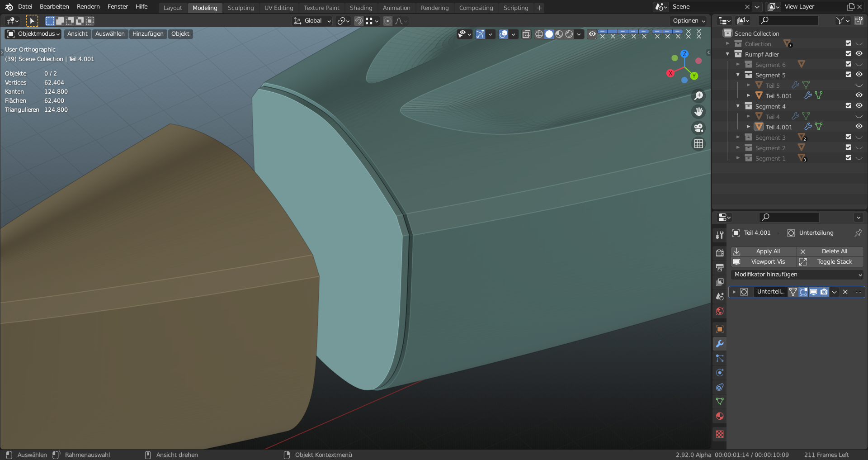The image size is (868, 460).
Task: Toggle X-ray display in viewport header
Action: [x=526, y=34]
